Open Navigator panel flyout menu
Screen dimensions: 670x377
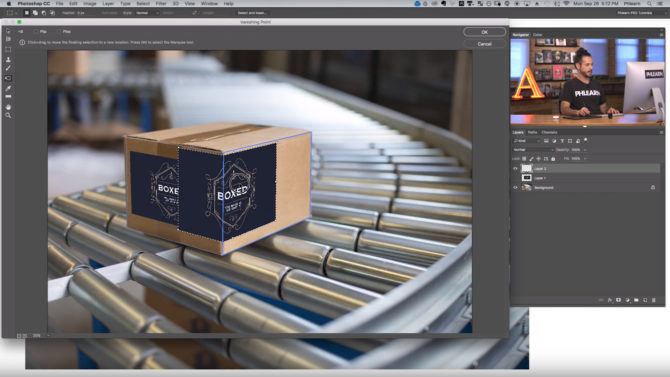click(661, 34)
